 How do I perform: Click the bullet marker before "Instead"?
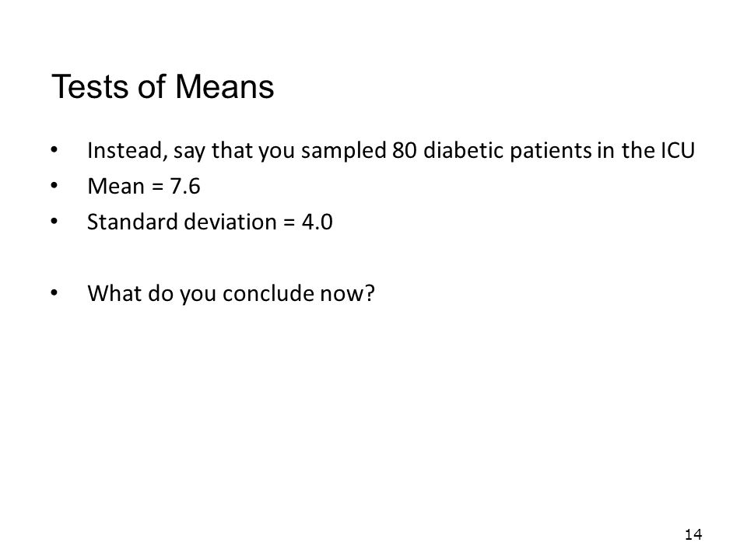tap(54, 150)
